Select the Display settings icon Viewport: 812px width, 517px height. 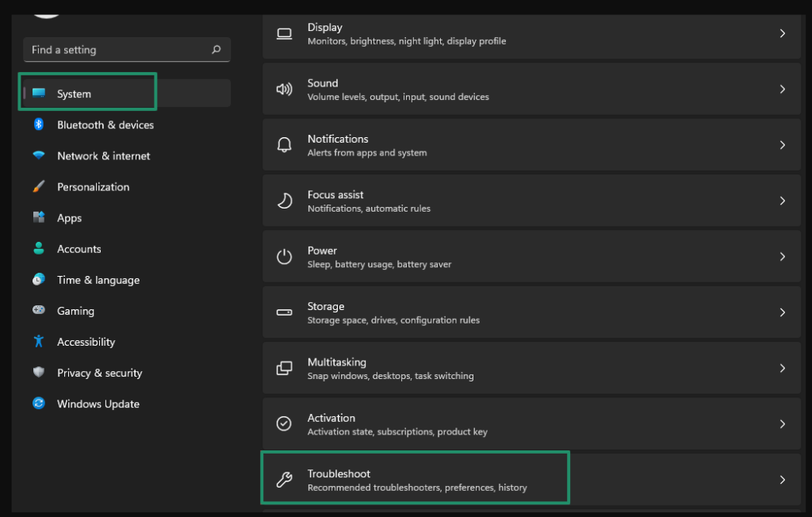pyautogui.click(x=285, y=33)
